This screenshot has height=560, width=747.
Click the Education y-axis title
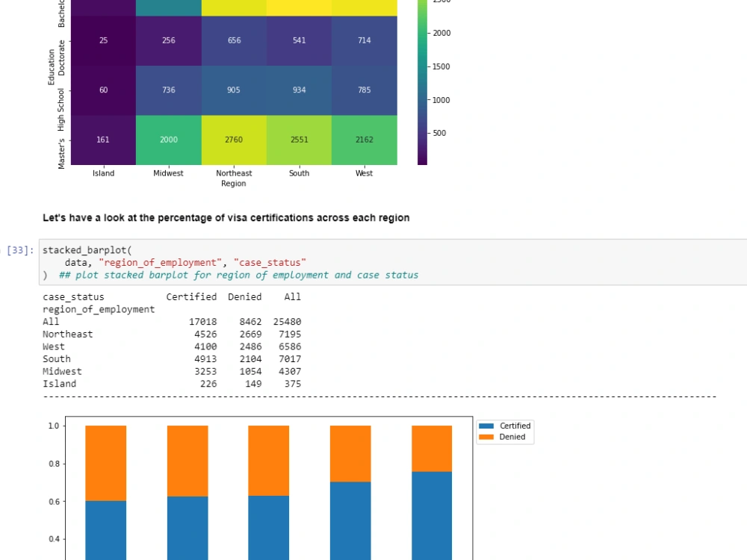(51, 67)
